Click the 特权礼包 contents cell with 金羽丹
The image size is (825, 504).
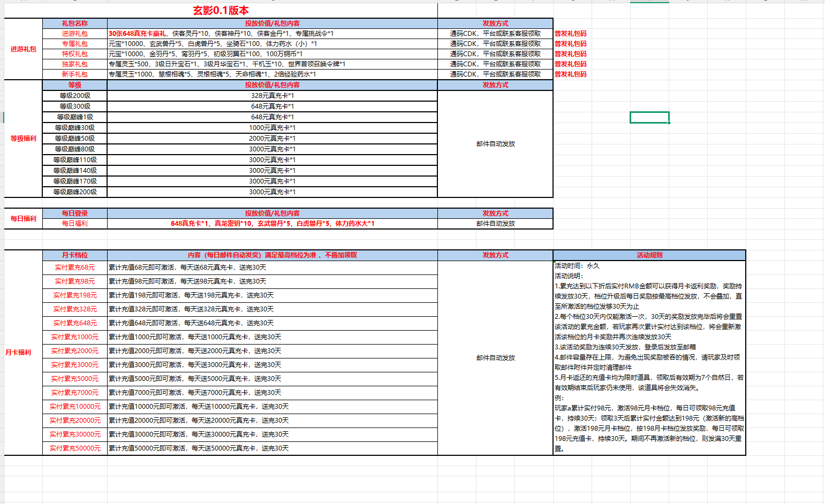(x=272, y=54)
